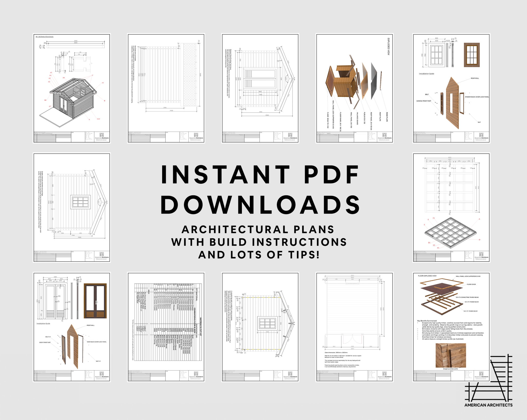This screenshot has height=420, width=527.
Task: Click the straight cut timber profile photo
Action: (451, 355)
